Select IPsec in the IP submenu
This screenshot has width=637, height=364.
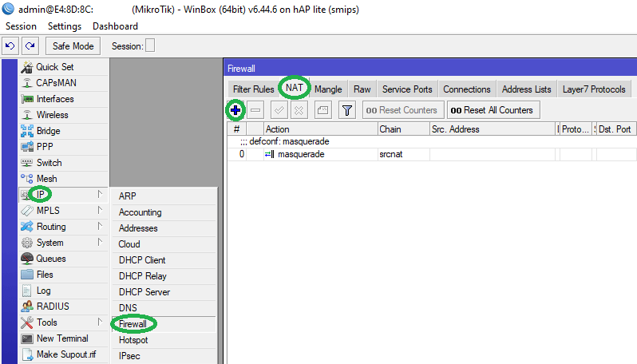tap(164, 356)
